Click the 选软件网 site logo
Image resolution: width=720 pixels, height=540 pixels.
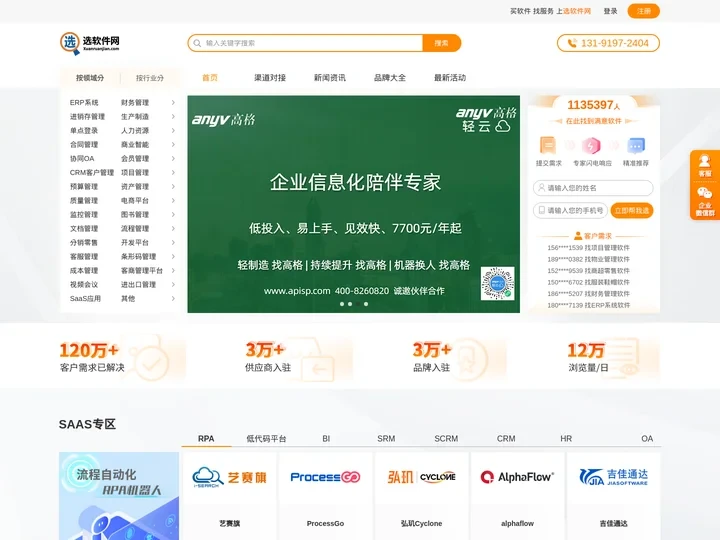pyautogui.click(x=90, y=43)
